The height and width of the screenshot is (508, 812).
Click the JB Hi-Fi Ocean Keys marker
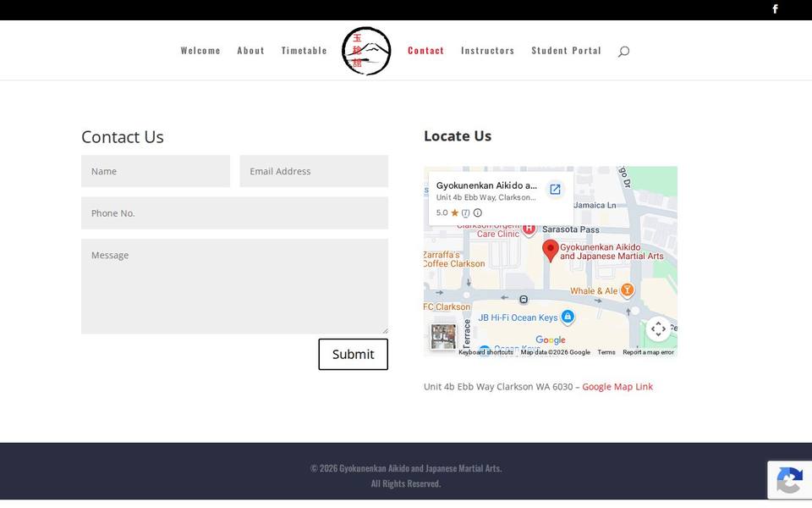568,316
